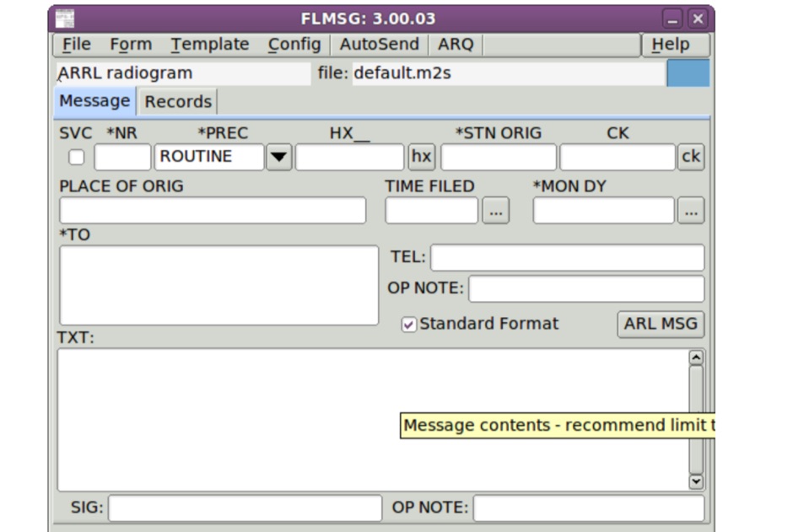Open the HX code picker via hx button
This screenshot has width=793, height=532.
tap(421, 156)
